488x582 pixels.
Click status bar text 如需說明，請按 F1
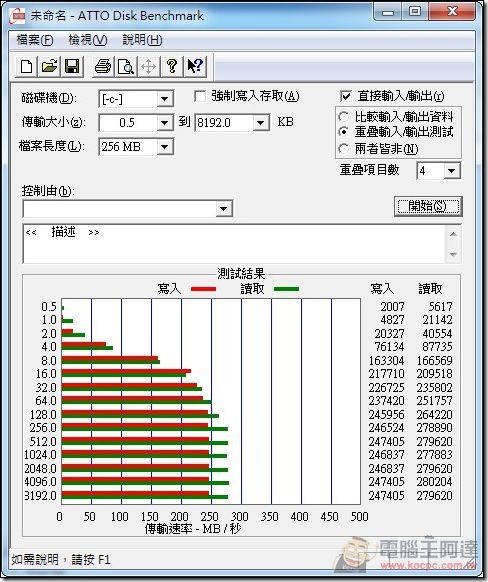(x=61, y=559)
